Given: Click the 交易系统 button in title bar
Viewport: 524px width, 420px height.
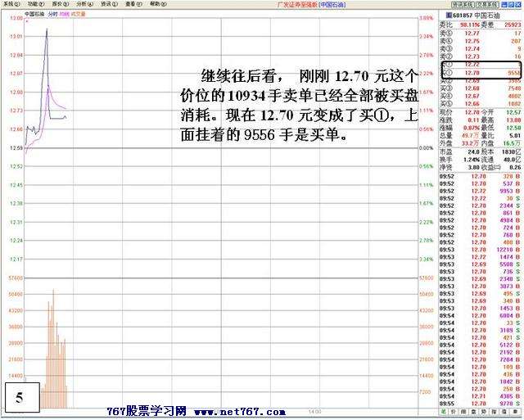Looking at the screenshot, I should tap(486, 5).
